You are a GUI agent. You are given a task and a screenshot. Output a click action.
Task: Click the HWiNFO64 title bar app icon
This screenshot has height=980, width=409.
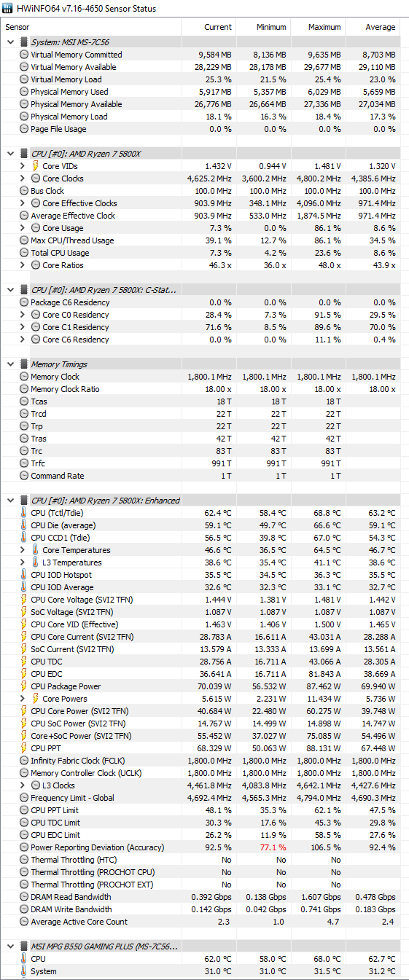[8, 8]
